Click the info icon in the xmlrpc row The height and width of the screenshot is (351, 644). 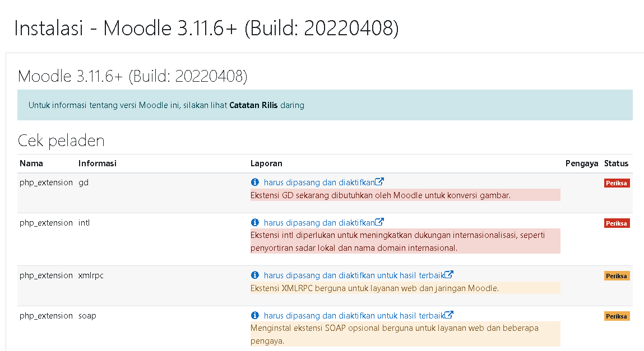[x=254, y=275]
